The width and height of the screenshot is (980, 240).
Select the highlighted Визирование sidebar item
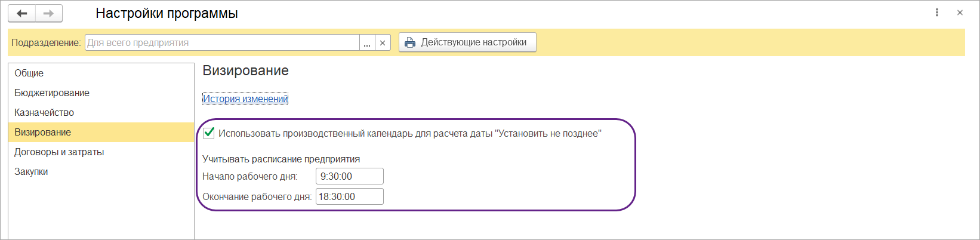point(43,133)
